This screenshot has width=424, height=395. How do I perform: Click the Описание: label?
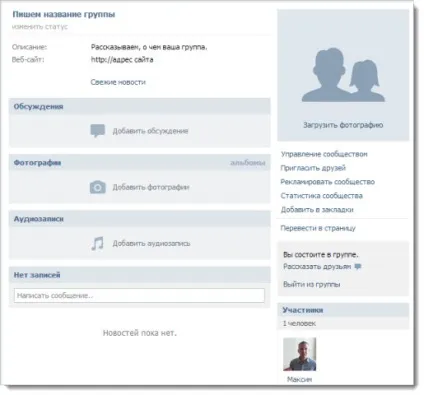pos(30,47)
